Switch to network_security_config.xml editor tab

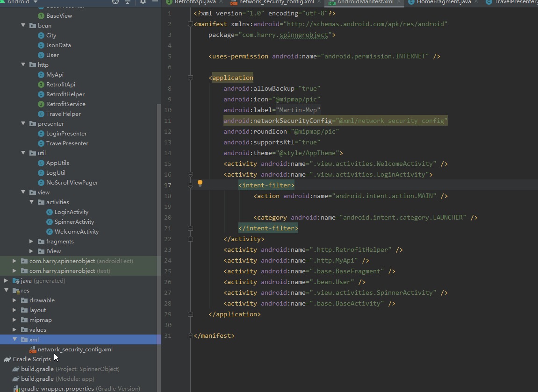tap(276, 2)
